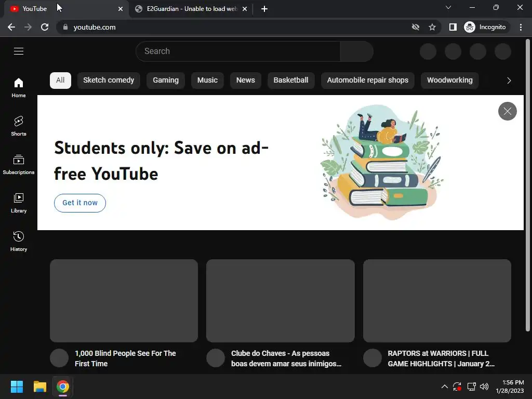Image resolution: width=532 pixels, height=399 pixels.
Task: Switch to the E2Guardian tab
Action: 191,9
